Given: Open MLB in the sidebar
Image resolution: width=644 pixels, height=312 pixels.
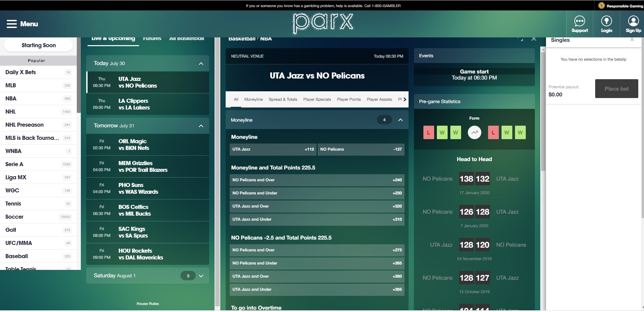Looking at the screenshot, I should pos(38,85).
